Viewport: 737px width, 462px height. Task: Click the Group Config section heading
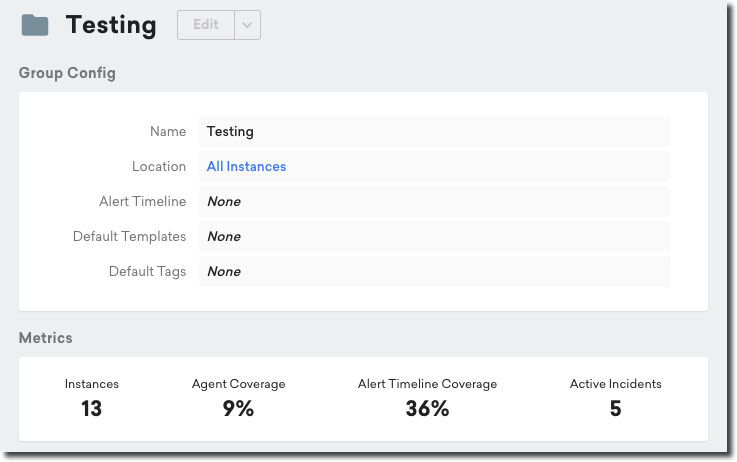[67, 73]
